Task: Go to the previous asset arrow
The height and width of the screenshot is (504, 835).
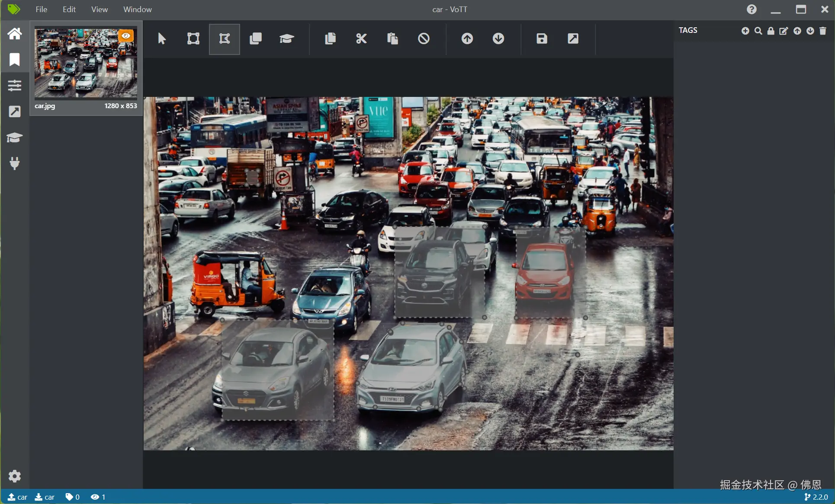Action: click(467, 39)
